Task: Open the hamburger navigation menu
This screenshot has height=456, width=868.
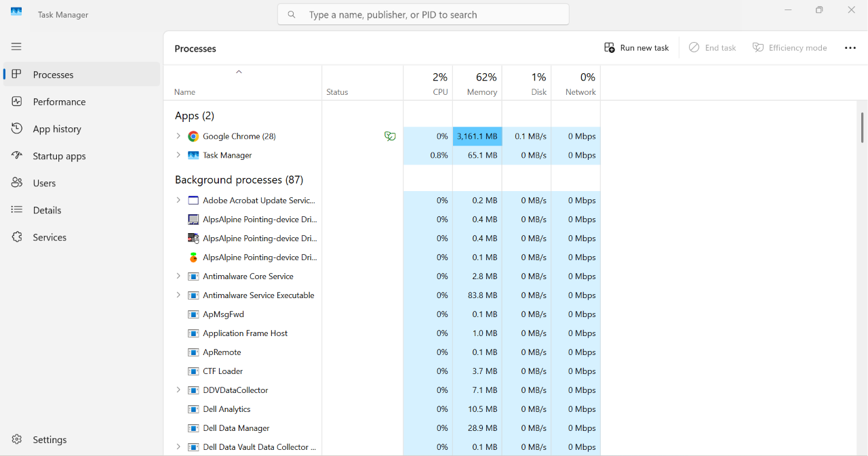Action: [16, 47]
